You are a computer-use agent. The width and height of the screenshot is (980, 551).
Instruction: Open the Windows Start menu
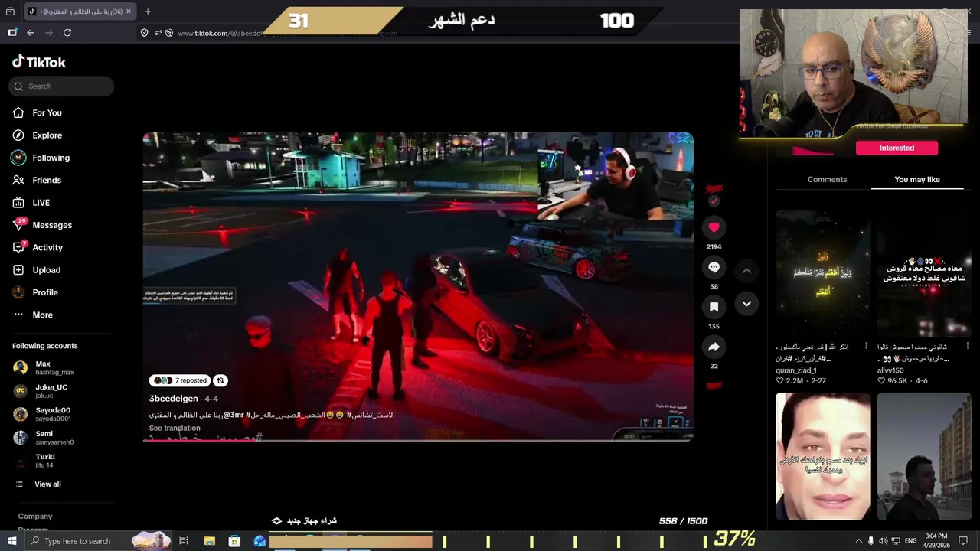point(11,541)
